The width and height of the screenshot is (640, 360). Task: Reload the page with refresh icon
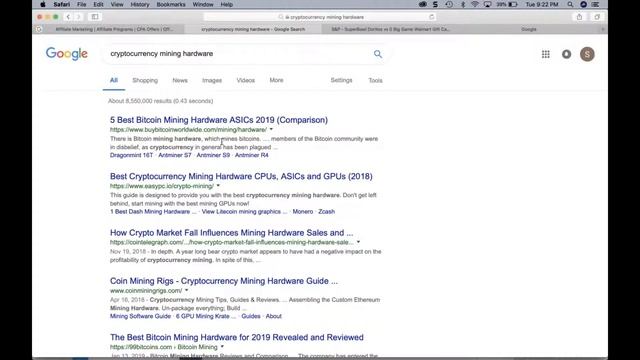pos(431,17)
